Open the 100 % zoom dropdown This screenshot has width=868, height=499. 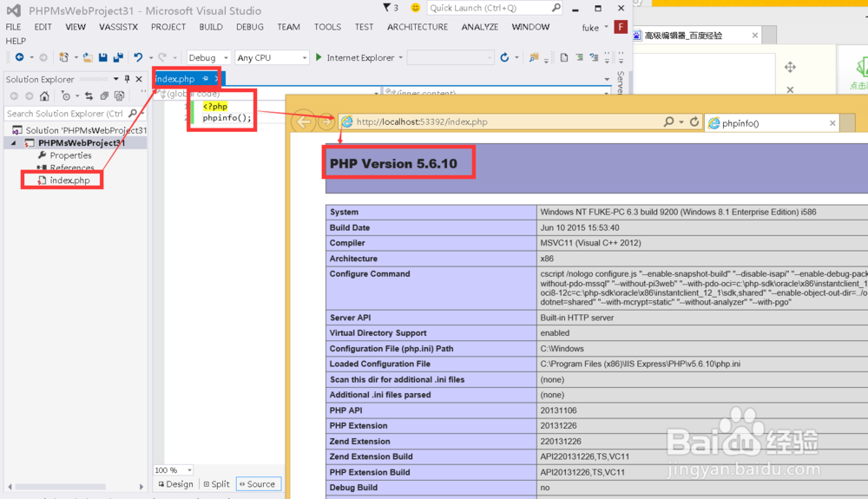coord(189,470)
